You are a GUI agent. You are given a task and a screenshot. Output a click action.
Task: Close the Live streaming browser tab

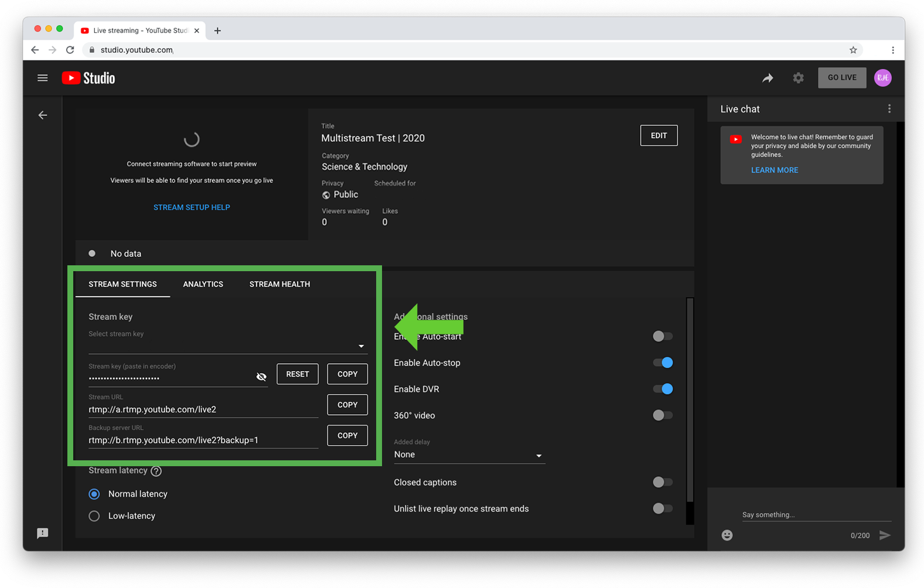pos(197,30)
